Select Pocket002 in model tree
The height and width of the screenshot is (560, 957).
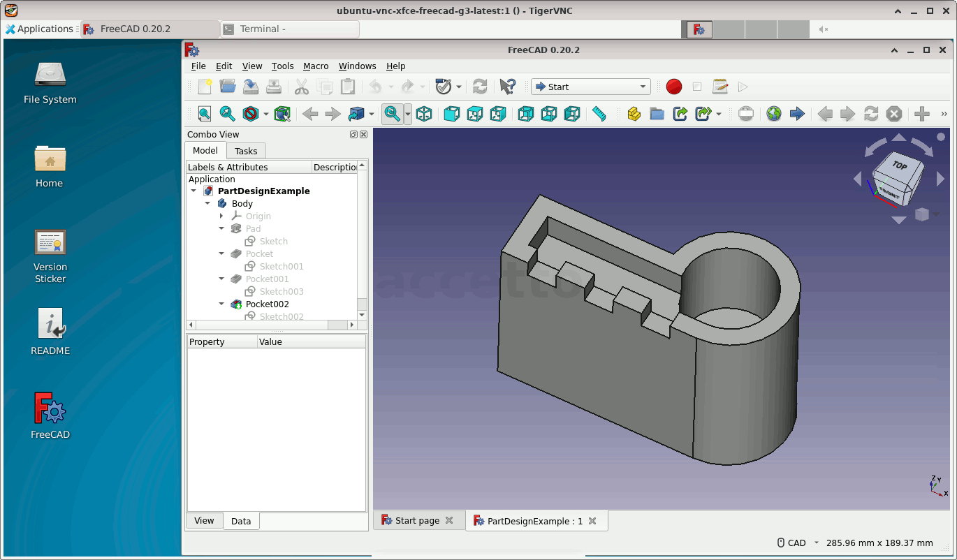click(268, 304)
